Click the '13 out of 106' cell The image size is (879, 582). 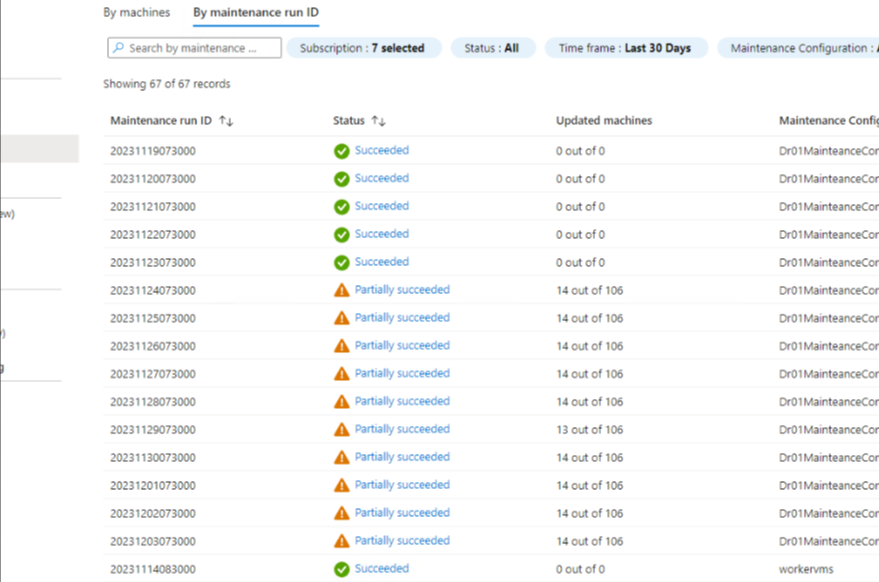point(589,430)
